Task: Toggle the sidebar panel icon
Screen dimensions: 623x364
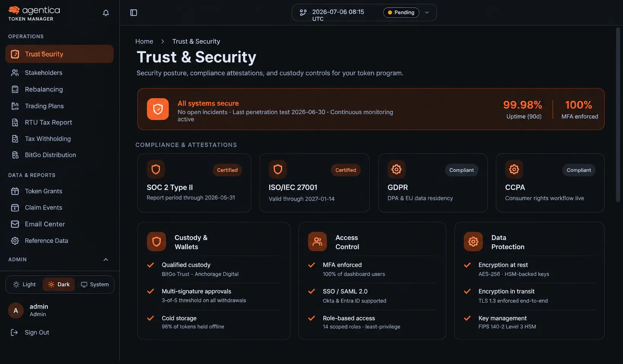Action: (x=134, y=13)
